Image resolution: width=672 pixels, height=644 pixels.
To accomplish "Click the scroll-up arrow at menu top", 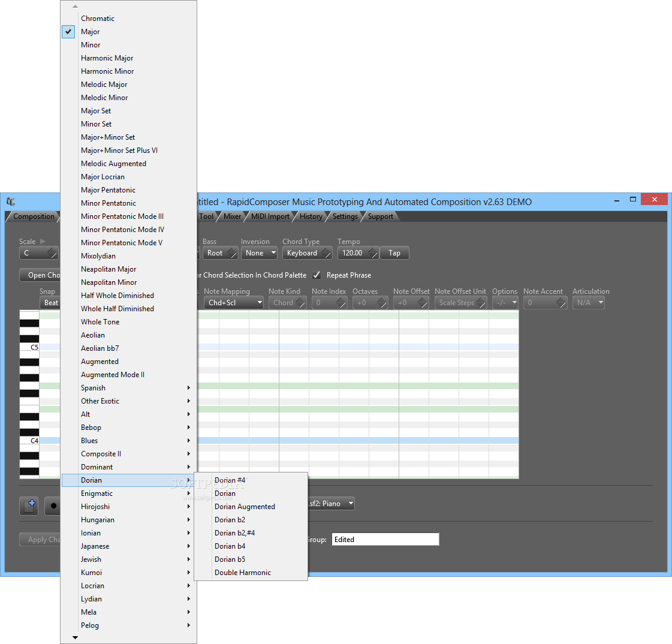I will coord(75,7).
